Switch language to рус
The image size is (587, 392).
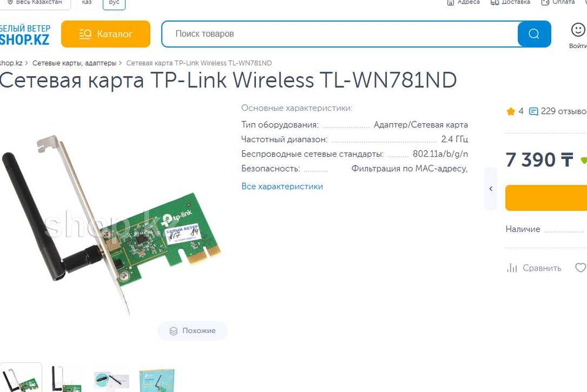coord(114,3)
